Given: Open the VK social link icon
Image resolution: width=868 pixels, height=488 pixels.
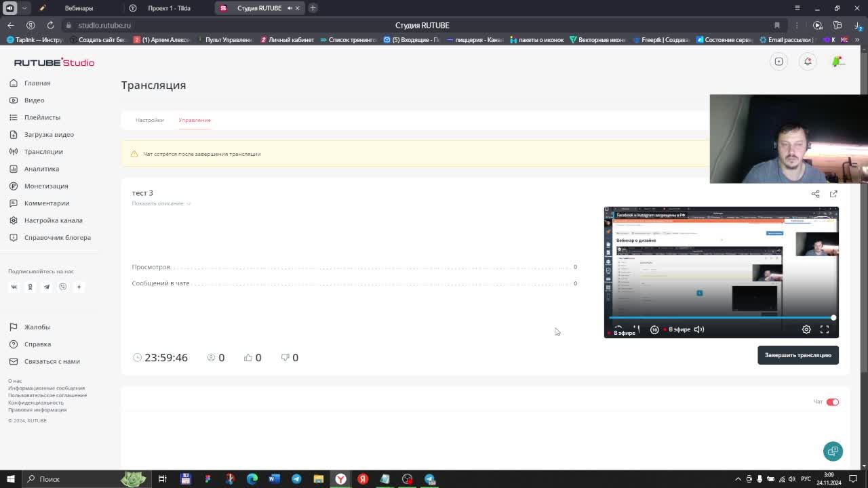Looking at the screenshot, I should (14, 287).
